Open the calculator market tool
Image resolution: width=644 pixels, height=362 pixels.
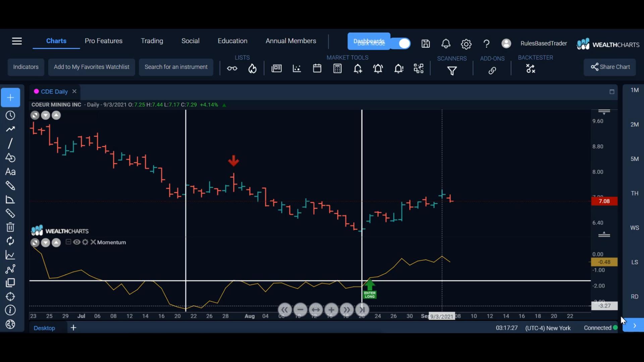[x=337, y=68]
